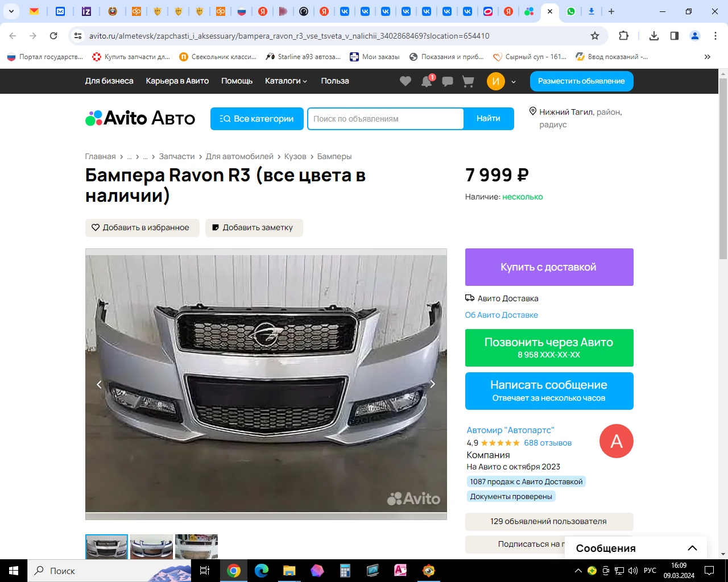This screenshot has height=582, width=728.
Task: Open a new browser tab
Action: click(611, 11)
